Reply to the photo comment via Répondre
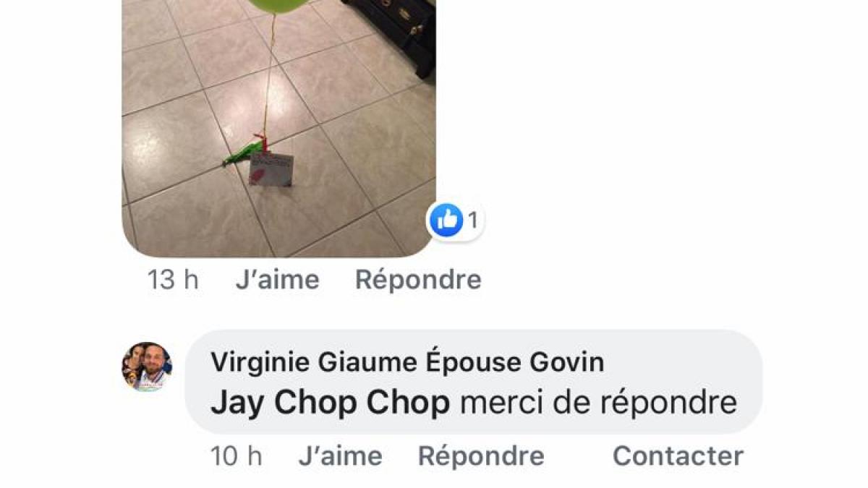 click(418, 280)
